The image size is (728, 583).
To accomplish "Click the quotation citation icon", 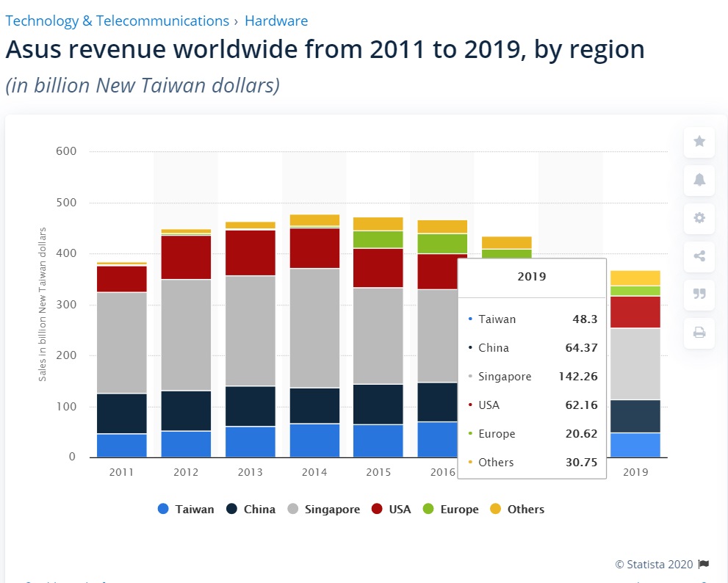I will (x=699, y=294).
